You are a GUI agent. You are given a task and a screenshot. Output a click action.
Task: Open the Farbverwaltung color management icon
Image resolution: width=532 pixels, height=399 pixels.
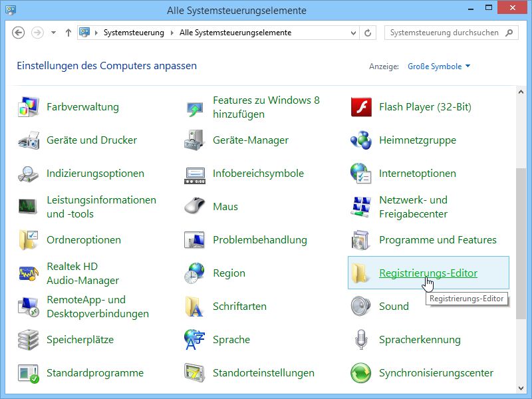(29, 107)
